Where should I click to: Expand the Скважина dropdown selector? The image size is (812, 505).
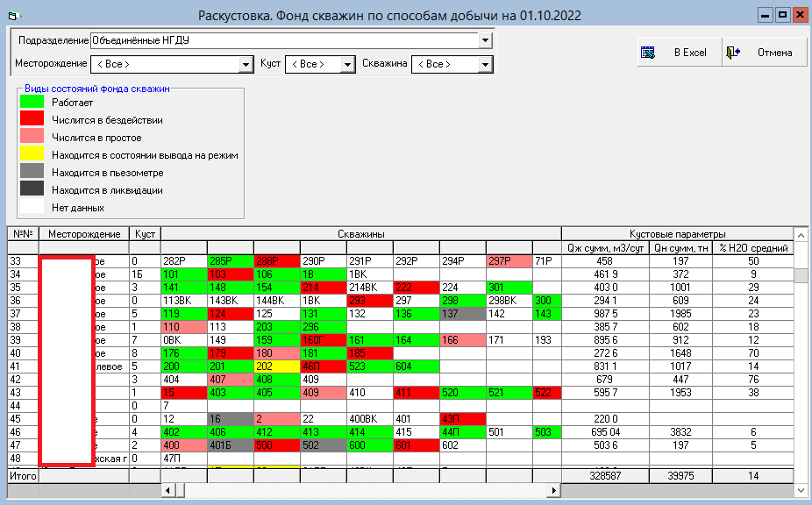(485, 65)
